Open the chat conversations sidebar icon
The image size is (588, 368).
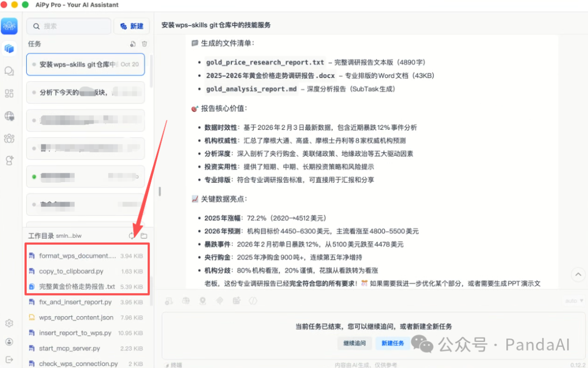point(9,70)
